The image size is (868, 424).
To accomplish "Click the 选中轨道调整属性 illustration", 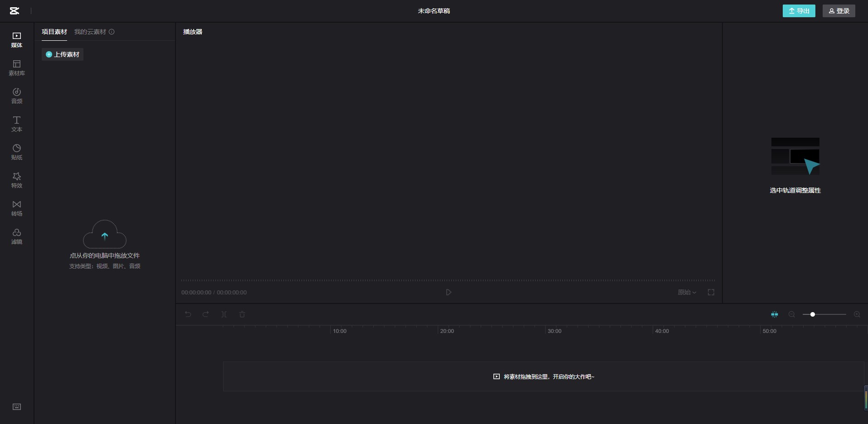I will [795, 156].
